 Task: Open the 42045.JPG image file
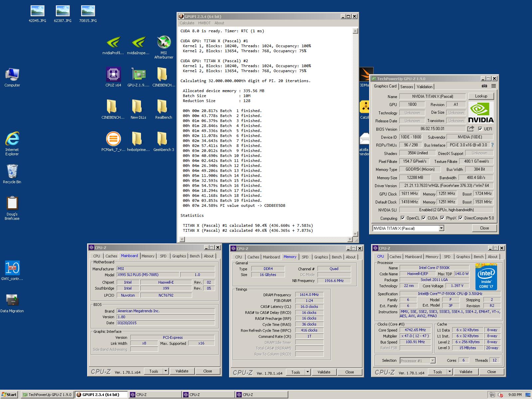pos(37,14)
